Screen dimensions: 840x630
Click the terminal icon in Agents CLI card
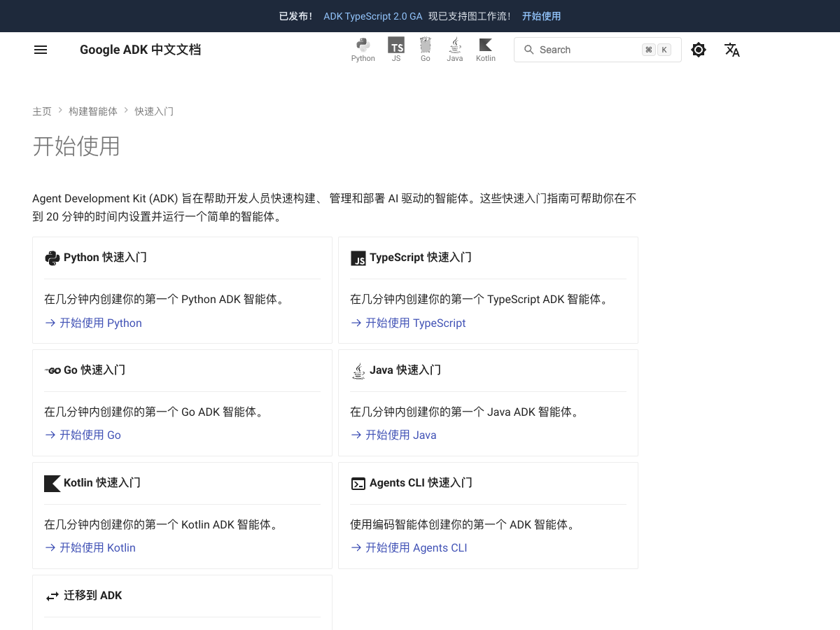(x=358, y=484)
